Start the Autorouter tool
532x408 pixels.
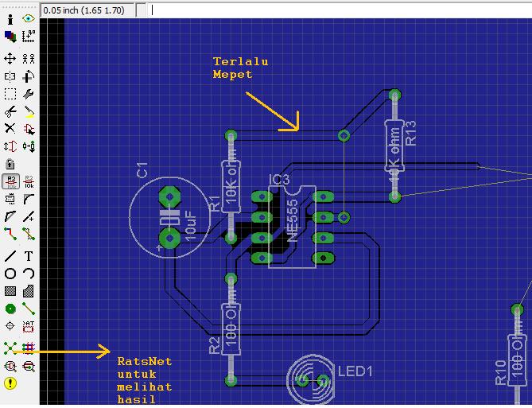tap(29, 348)
